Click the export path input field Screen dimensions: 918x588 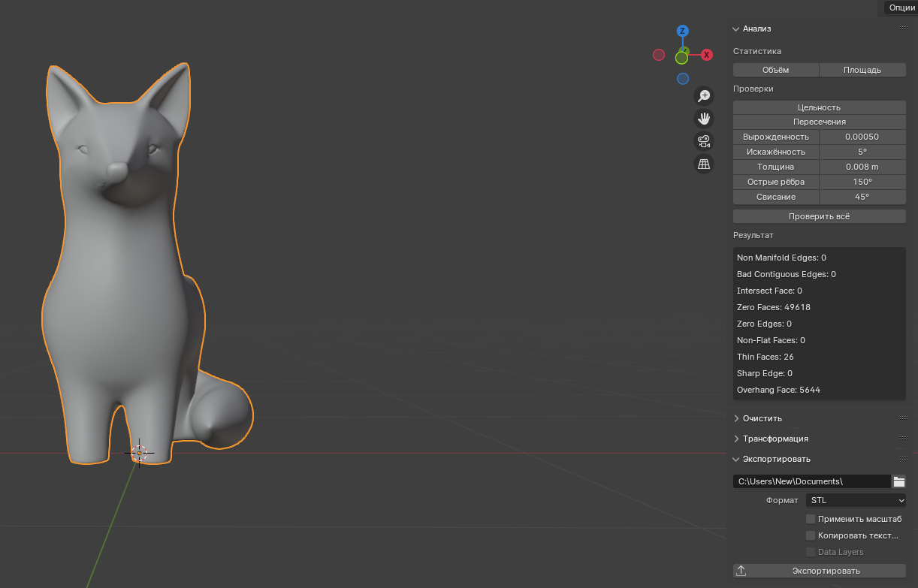pyautogui.click(x=811, y=481)
